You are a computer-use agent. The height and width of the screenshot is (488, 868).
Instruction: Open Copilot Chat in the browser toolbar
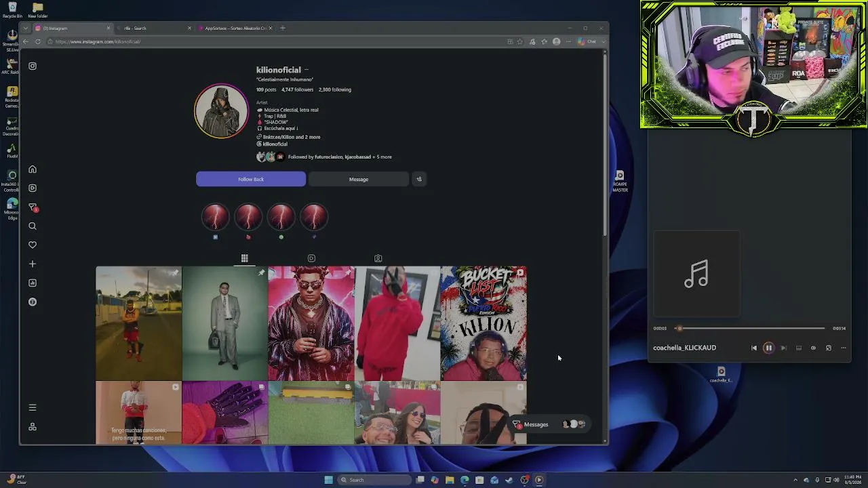coord(587,41)
